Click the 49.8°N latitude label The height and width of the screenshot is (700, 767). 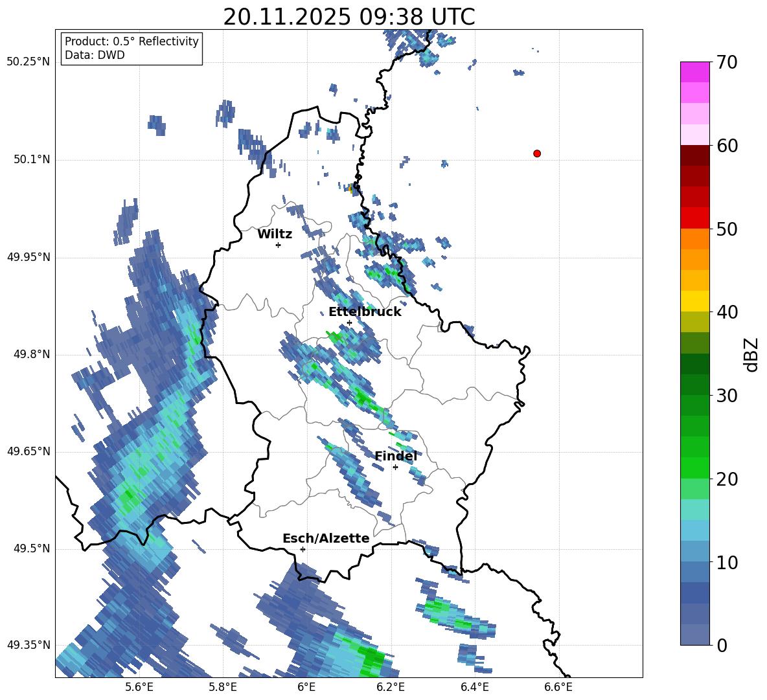pos(32,354)
